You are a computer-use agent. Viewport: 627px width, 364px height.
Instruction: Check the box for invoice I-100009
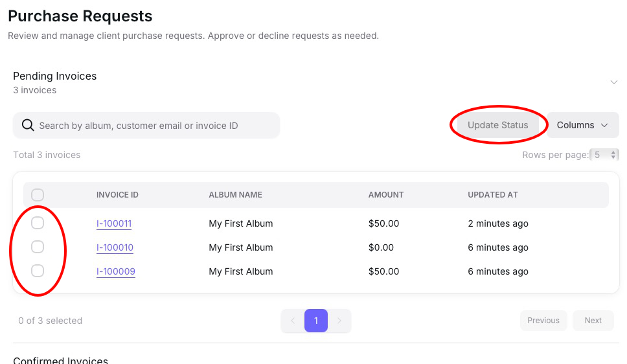pos(38,271)
